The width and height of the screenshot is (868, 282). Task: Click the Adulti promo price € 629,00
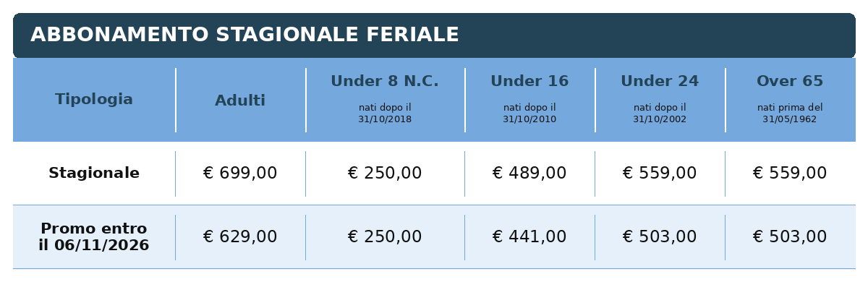[x=240, y=237]
